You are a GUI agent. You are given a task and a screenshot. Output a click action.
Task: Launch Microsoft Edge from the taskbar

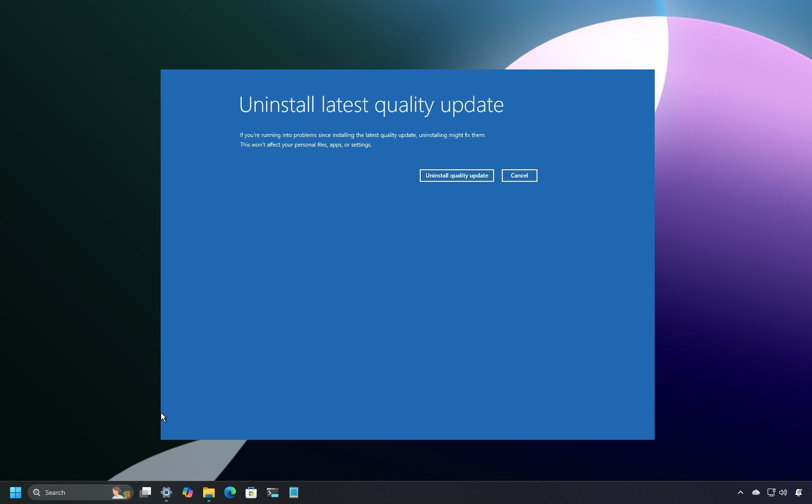(x=230, y=492)
